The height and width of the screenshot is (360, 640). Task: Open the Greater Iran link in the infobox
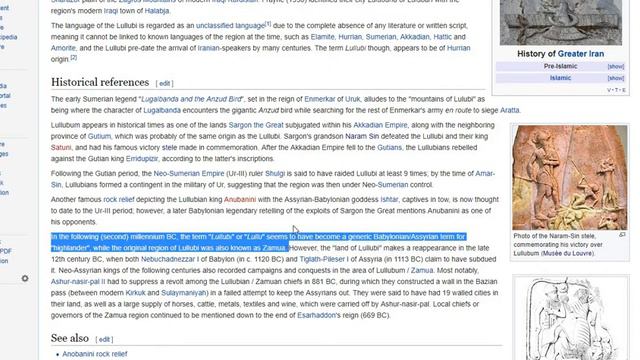[581, 54]
